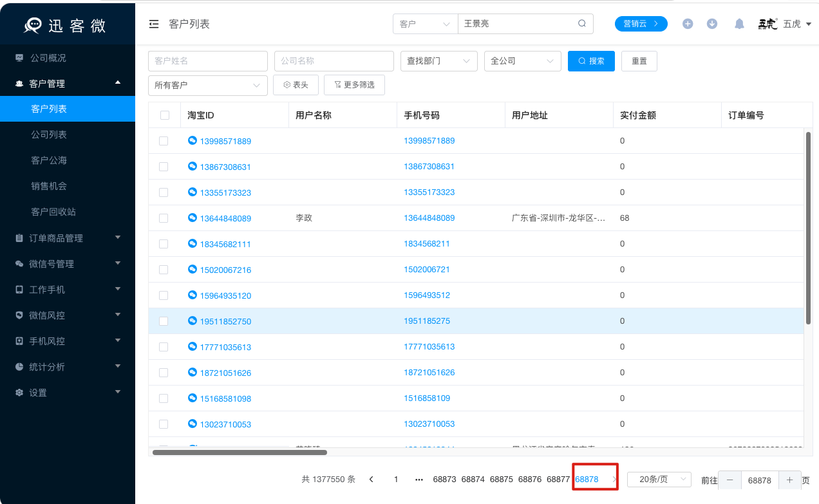
Task: Open the 查找部门 dropdown
Action: pyautogui.click(x=438, y=61)
